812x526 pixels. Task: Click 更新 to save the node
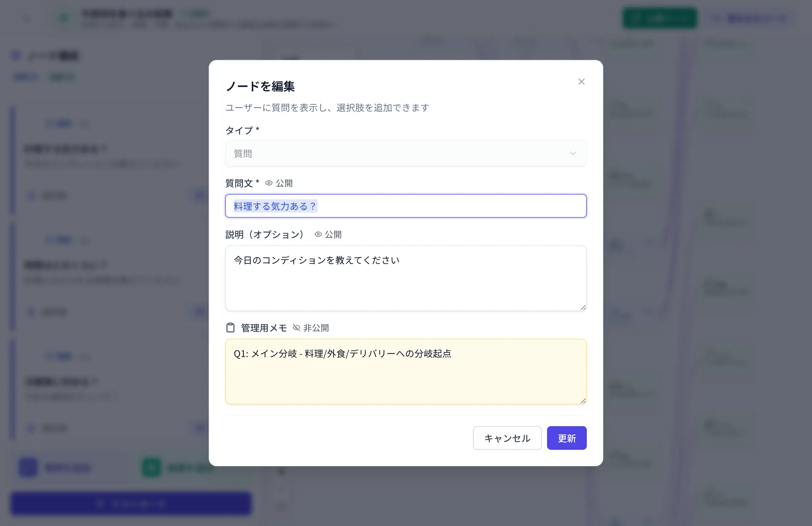(x=566, y=438)
